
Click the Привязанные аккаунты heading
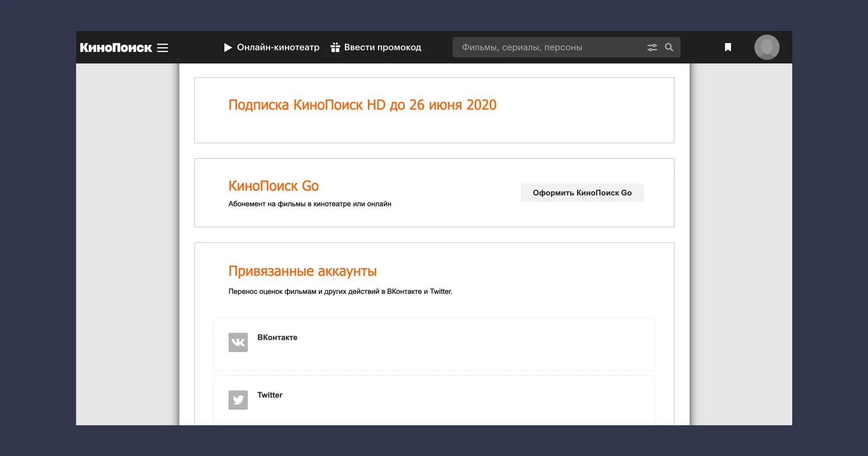(302, 271)
